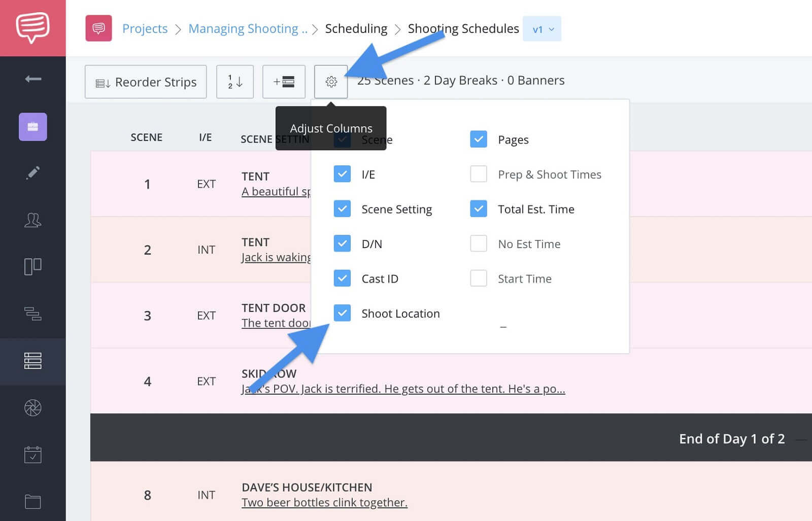
Task: Click the add strip plus-rows button
Action: click(x=284, y=82)
